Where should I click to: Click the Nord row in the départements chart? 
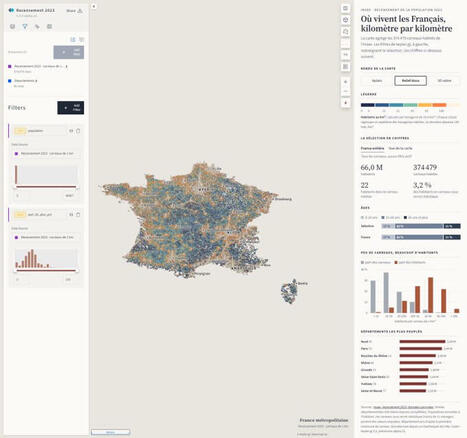tap(411, 341)
